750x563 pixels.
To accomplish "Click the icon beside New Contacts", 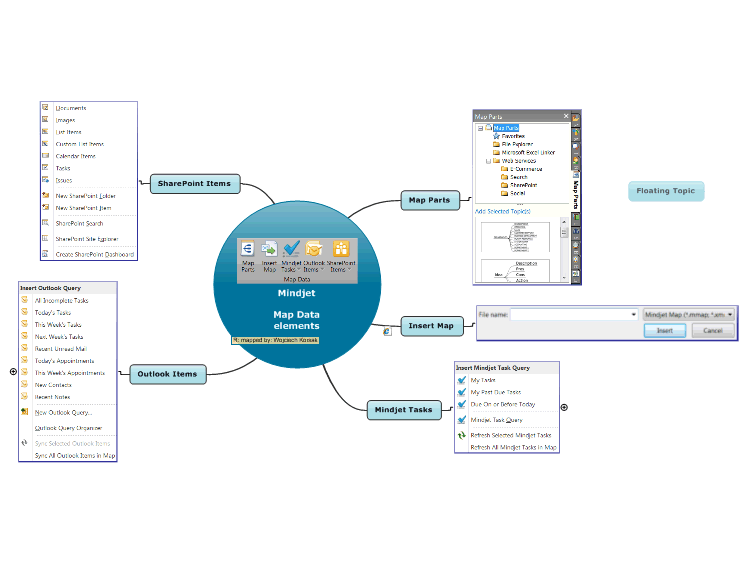I will [24, 384].
